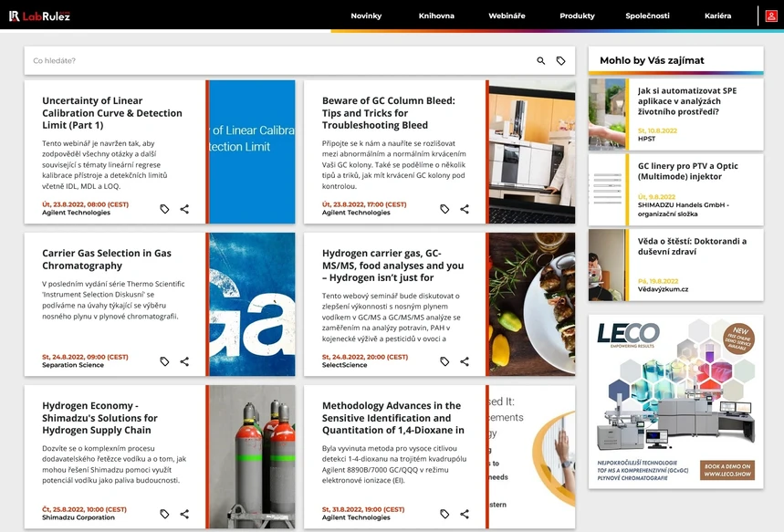
Task: Click the magnifier search icon
Action: point(539,60)
